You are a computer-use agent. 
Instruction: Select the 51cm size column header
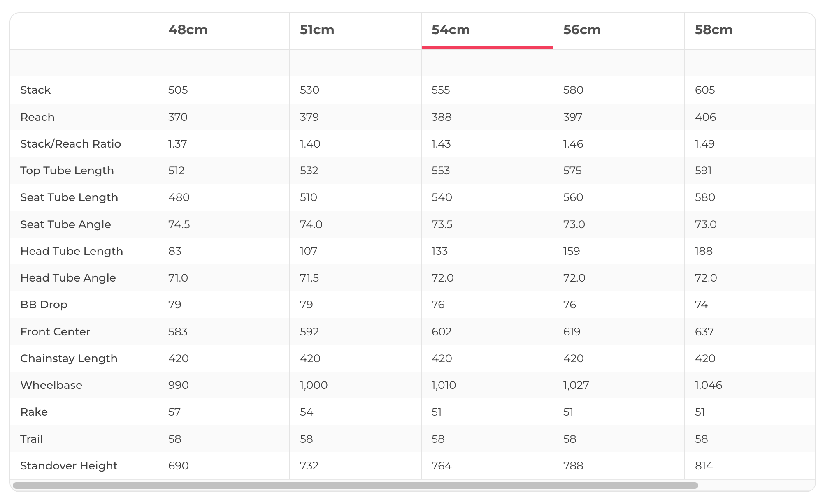(317, 30)
